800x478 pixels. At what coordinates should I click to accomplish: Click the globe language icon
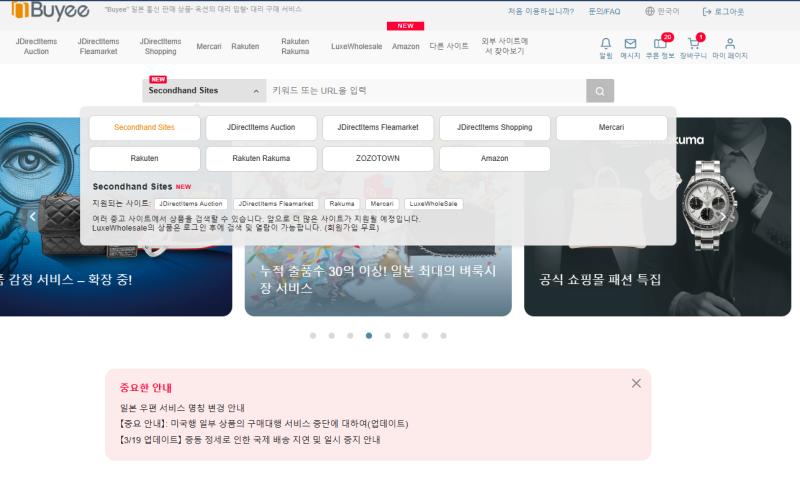point(649,11)
